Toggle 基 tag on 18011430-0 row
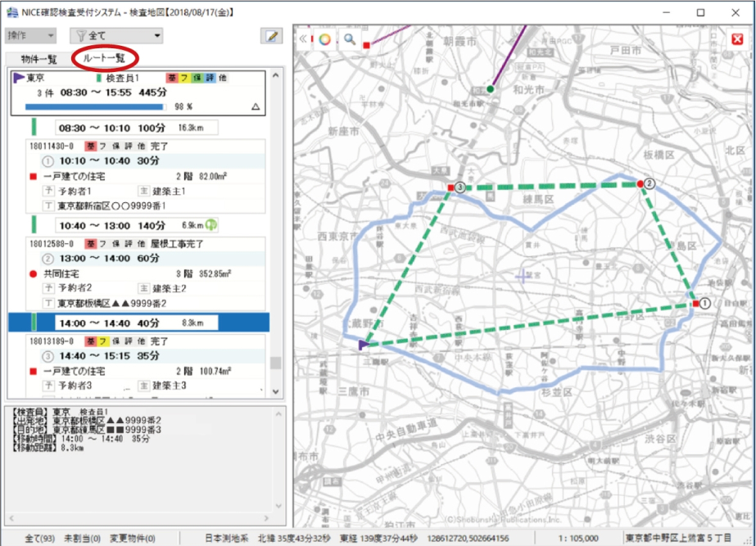The height and width of the screenshot is (546, 756). point(91,146)
